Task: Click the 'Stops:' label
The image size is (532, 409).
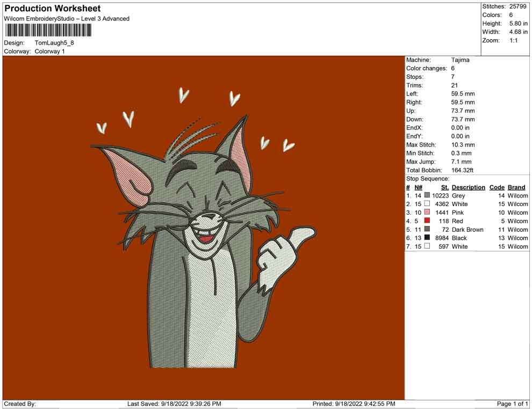Action: coord(415,77)
